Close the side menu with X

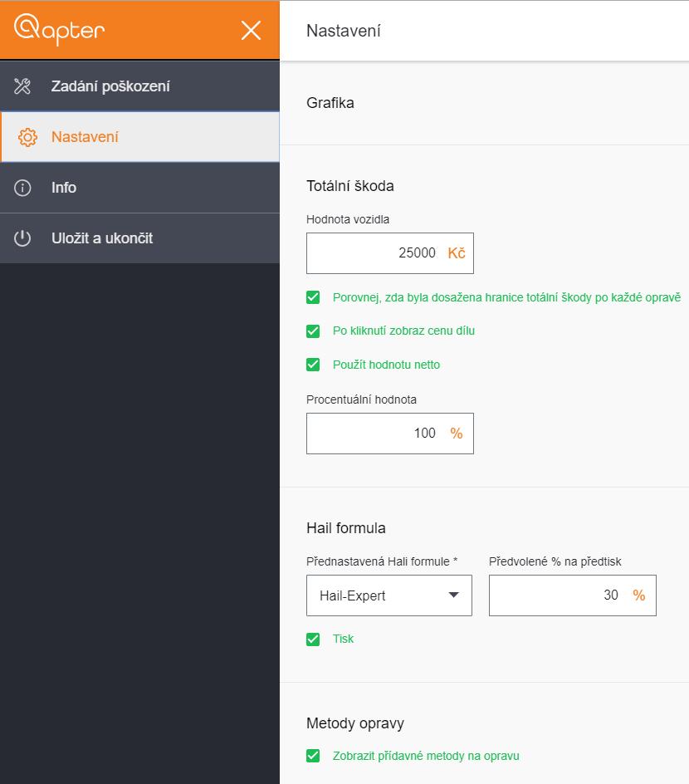pos(251,30)
